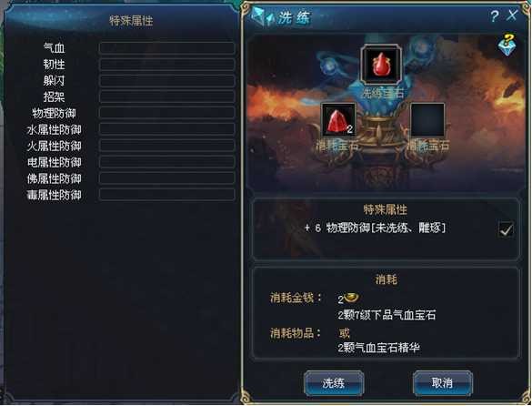Screen dimensions: 532x406
Task: Click the 取消 button
Action: pyautogui.click(x=442, y=383)
